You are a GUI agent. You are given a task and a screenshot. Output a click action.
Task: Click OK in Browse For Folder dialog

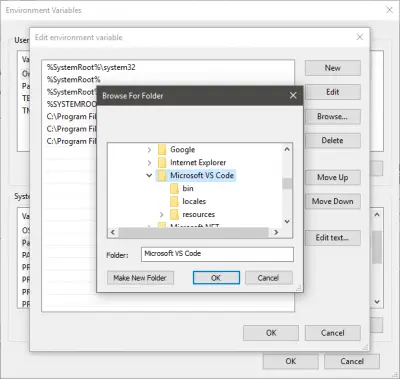(216, 278)
